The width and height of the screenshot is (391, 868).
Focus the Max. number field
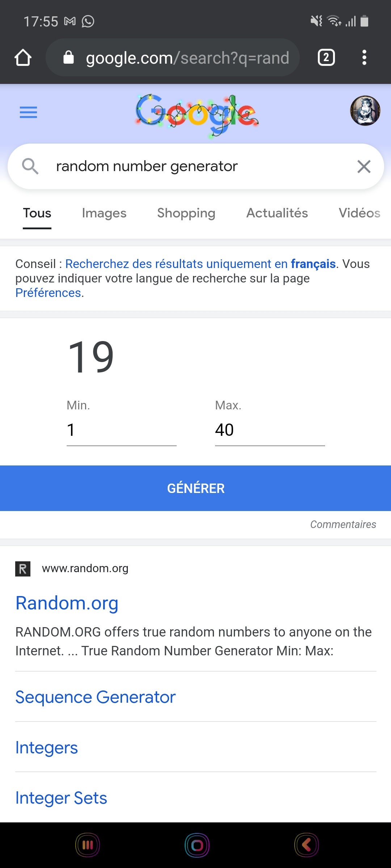(x=270, y=430)
